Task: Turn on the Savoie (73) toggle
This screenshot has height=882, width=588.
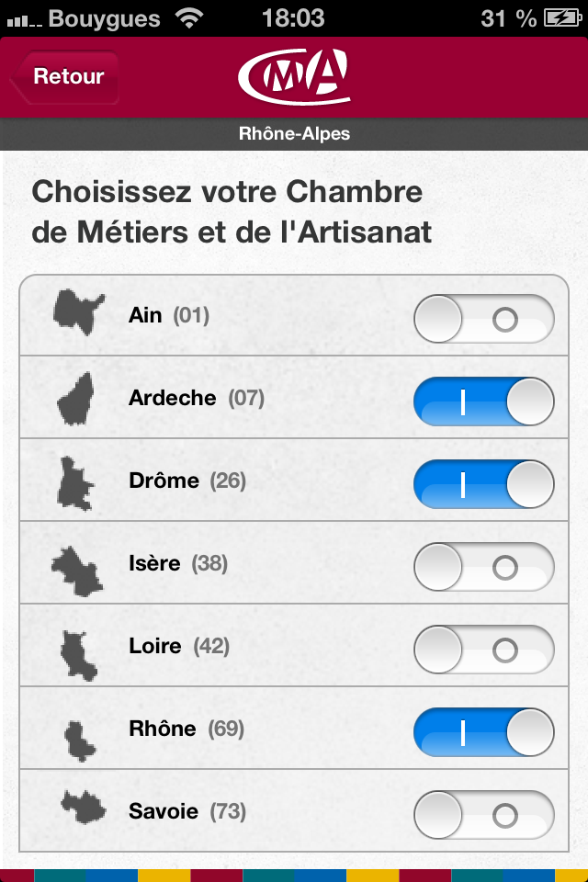Action: coord(484,815)
